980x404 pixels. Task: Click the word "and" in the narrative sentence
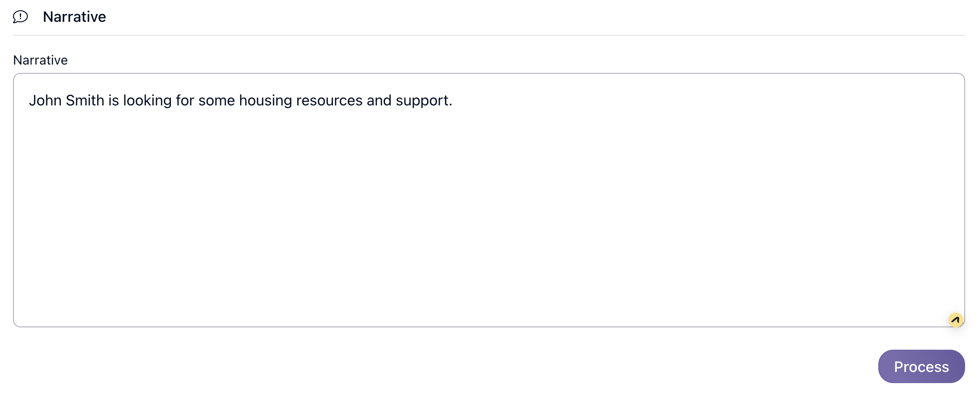pyautogui.click(x=379, y=100)
